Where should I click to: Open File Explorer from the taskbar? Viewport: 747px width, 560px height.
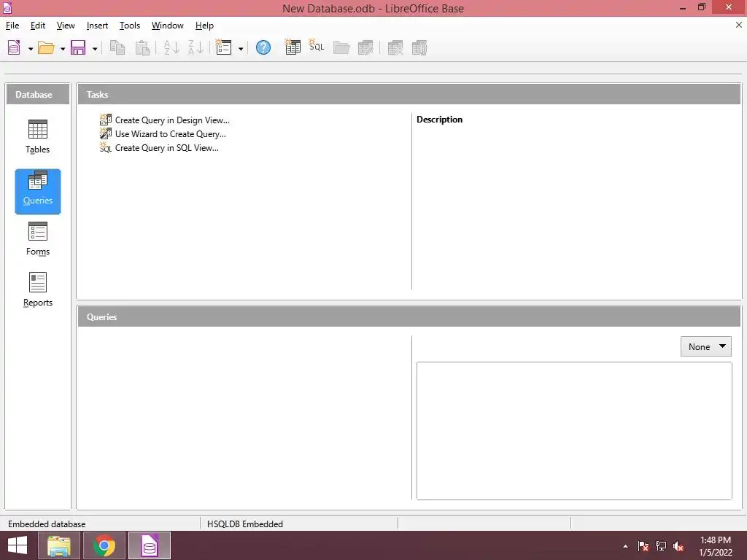click(59, 545)
